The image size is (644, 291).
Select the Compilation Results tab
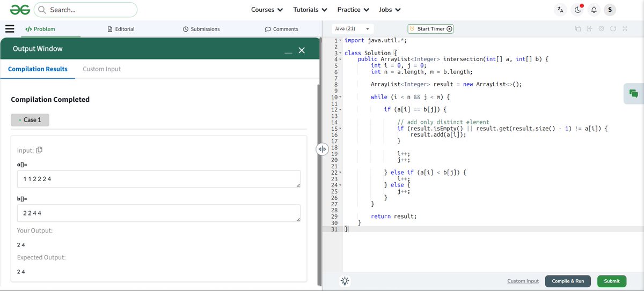point(38,69)
